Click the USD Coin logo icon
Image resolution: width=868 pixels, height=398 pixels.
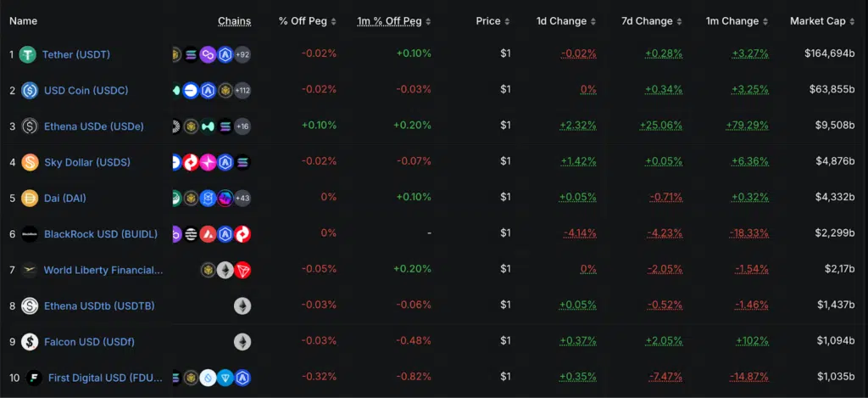tap(30, 90)
